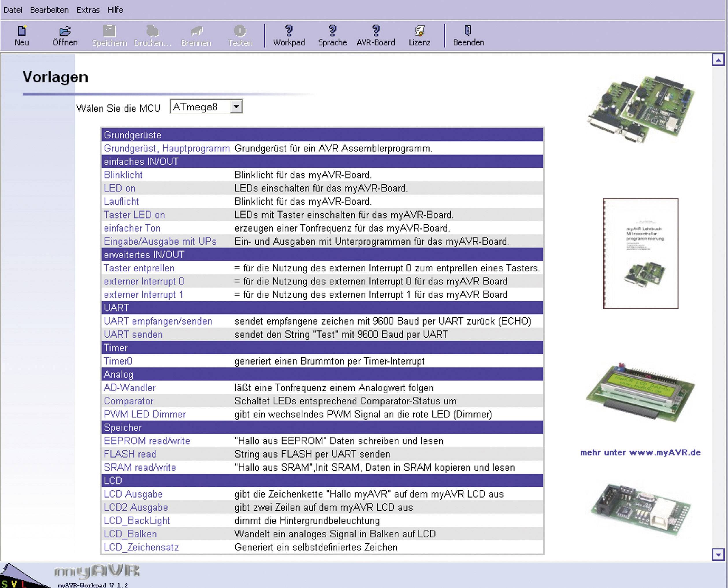Viewport: 728px width, 588px height.
Task: Click the myAVR Lehrbuch book cover
Action: click(x=640, y=254)
